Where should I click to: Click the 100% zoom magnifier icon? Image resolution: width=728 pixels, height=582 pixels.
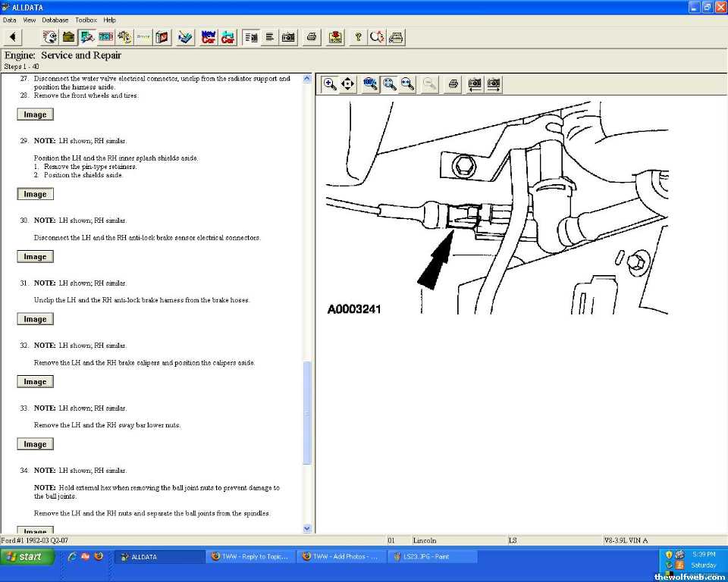click(x=370, y=84)
